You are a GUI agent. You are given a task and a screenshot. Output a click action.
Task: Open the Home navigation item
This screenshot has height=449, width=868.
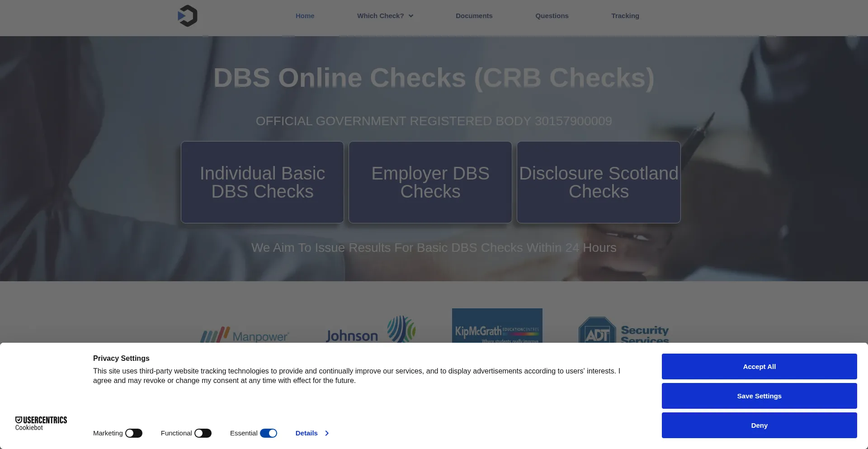305,16
